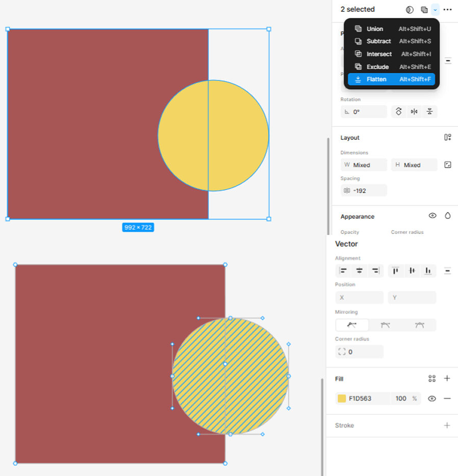Click the yellow circle in upper canvas
The height and width of the screenshot is (476, 458).
pos(213,136)
